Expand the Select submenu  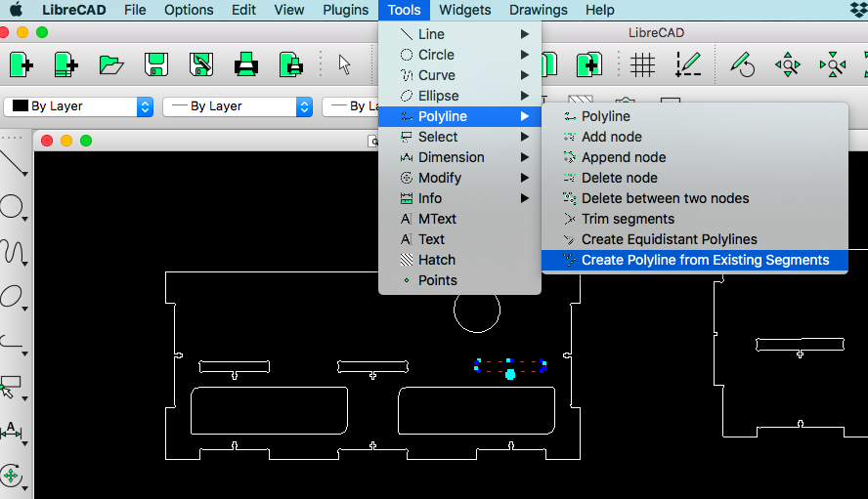click(459, 137)
